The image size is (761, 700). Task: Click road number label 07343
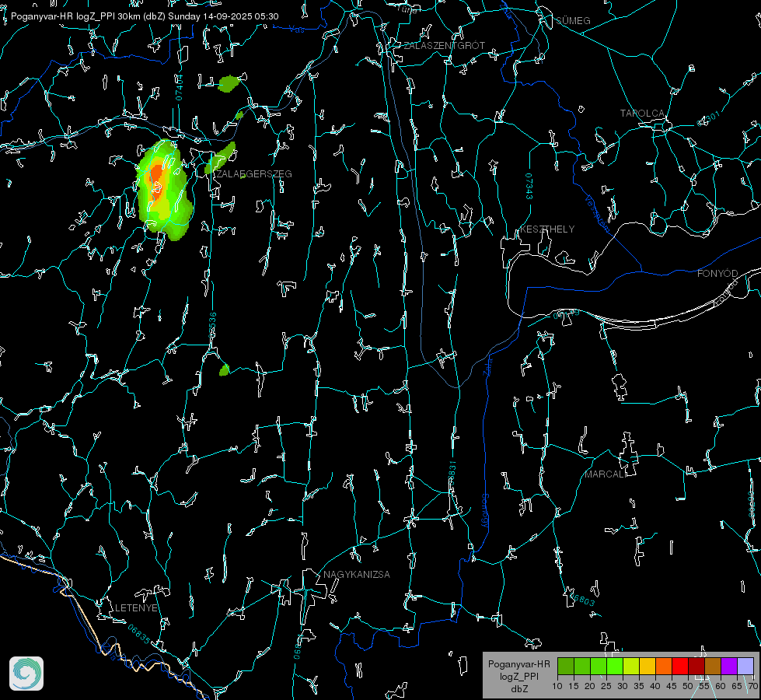point(529,186)
